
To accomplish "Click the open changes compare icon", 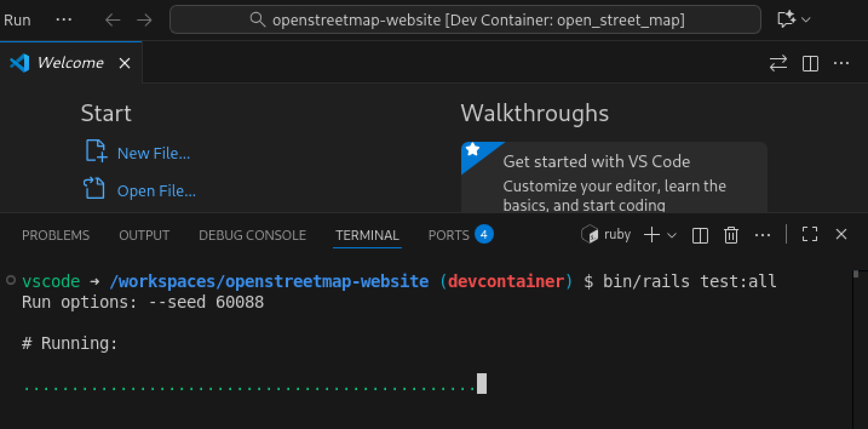I will (778, 63).
